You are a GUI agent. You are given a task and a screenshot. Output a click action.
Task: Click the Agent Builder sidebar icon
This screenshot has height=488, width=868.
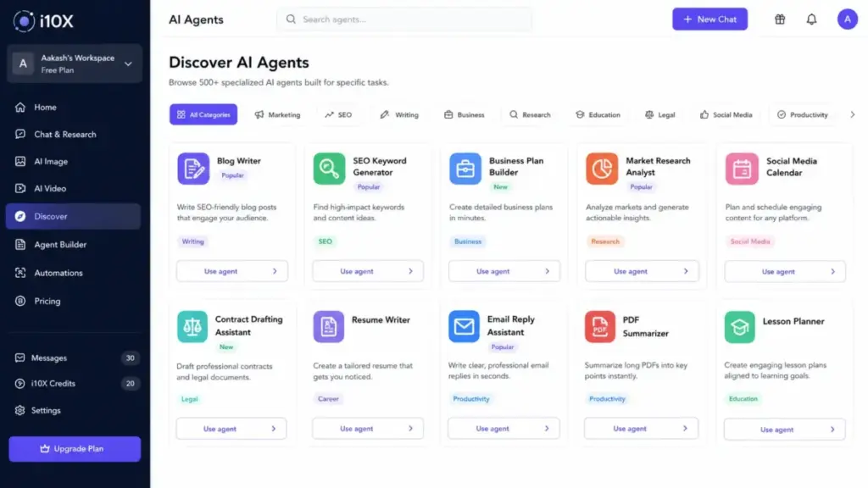20,245
